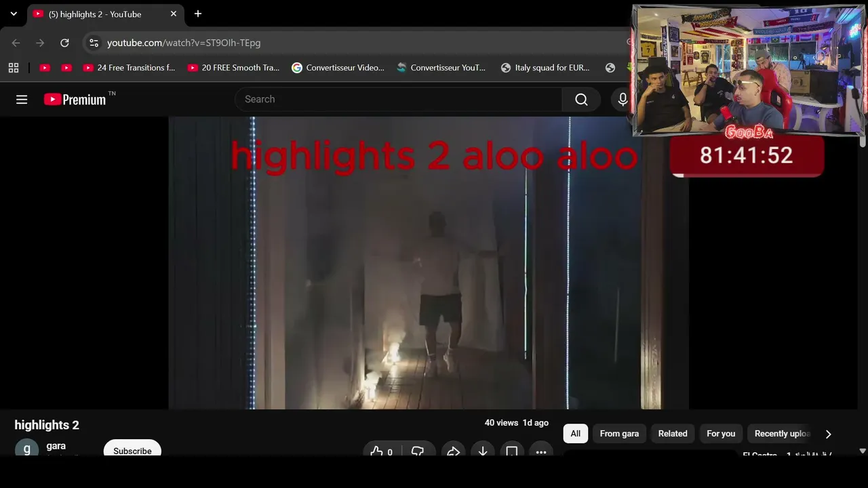Save the video with the bookmark icon
868x488 pixels.
(512, 451)
